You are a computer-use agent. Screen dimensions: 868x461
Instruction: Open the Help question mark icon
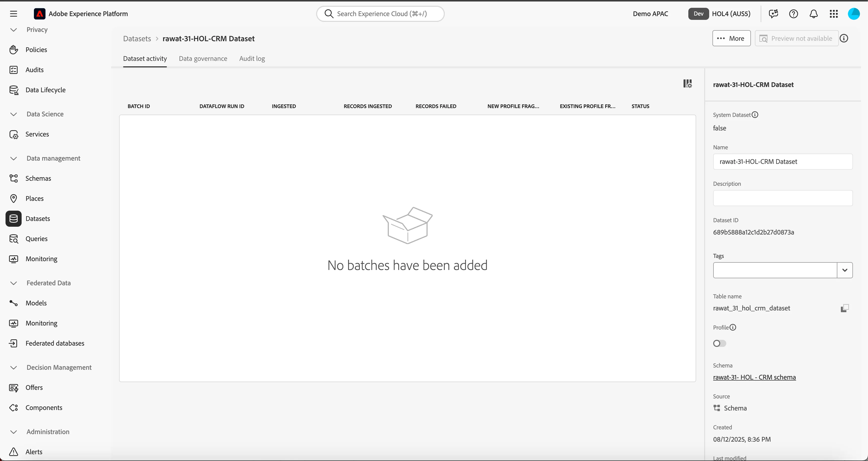point(794,14)
